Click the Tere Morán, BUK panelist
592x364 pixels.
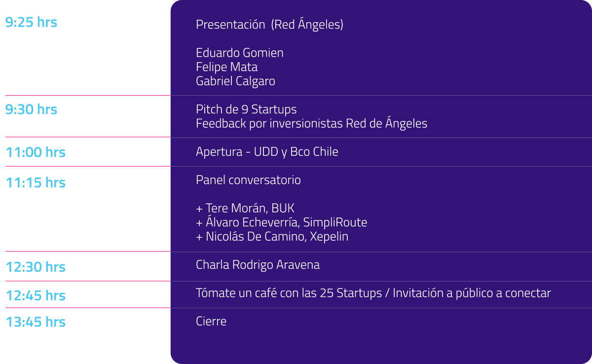[x=245, y=208]
